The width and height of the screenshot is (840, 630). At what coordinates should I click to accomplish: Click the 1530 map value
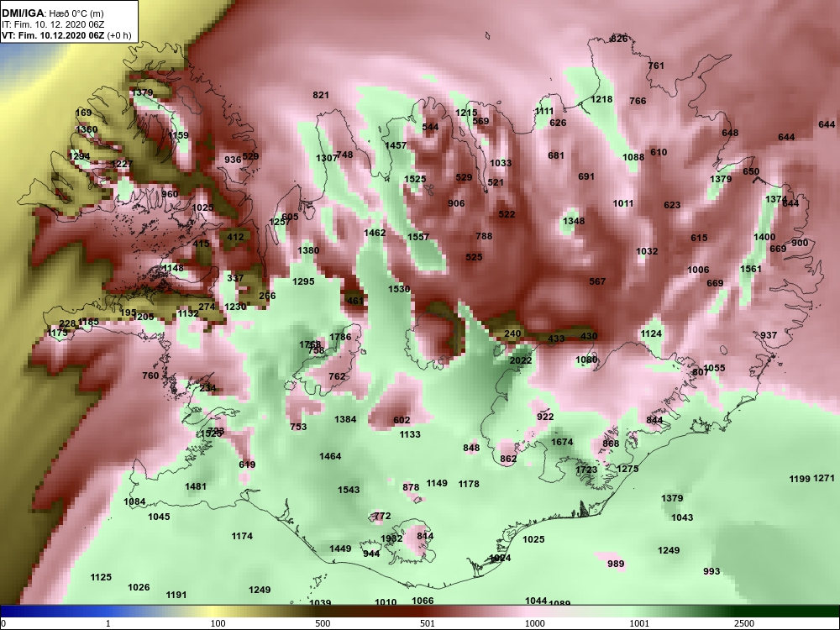[x=399, y=289]
